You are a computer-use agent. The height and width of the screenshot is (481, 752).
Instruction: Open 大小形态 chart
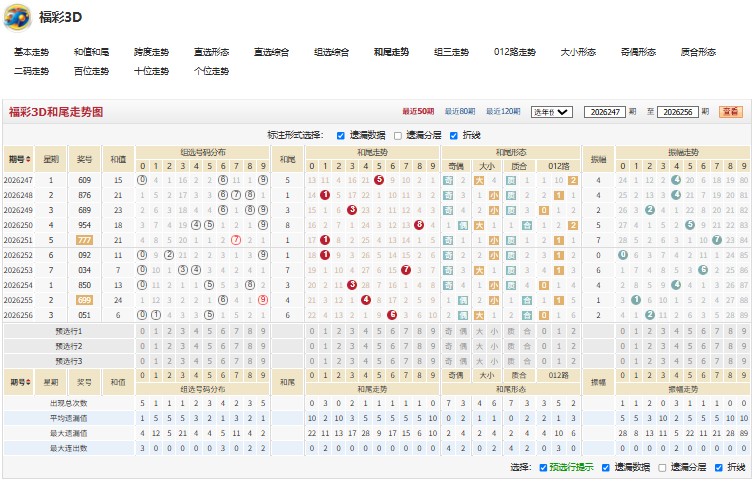click(578, 52)
